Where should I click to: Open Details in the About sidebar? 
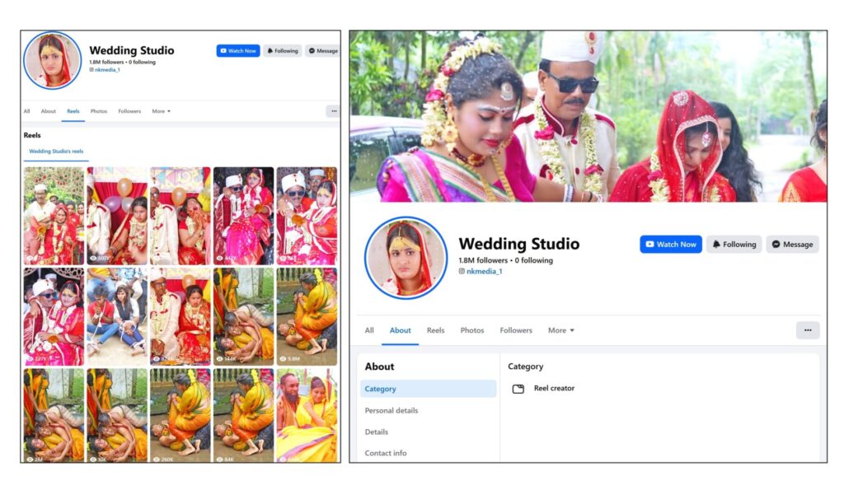tap(376, 432)
